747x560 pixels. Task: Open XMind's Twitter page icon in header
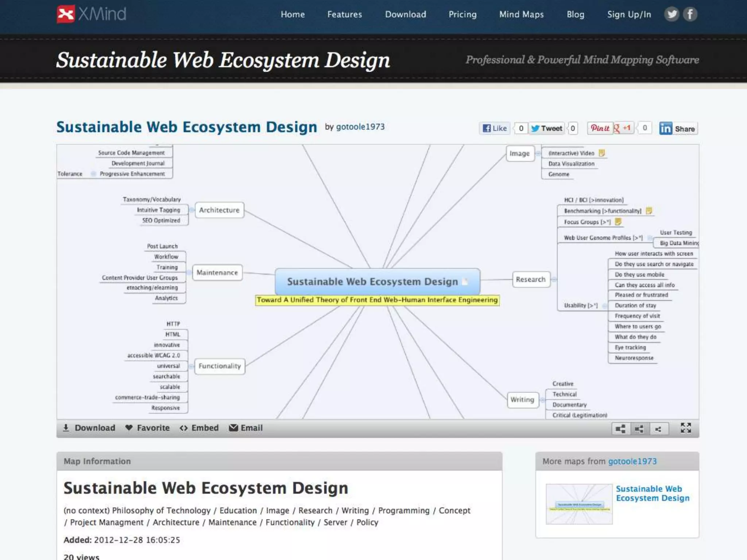coord(671,15)
